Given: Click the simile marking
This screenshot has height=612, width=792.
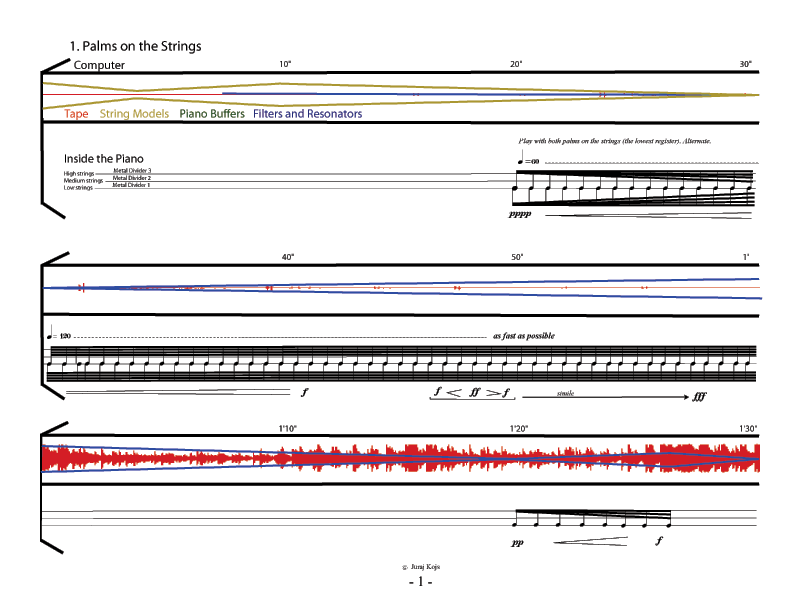Looking at the screenshot, I should (x=566, y=395).
